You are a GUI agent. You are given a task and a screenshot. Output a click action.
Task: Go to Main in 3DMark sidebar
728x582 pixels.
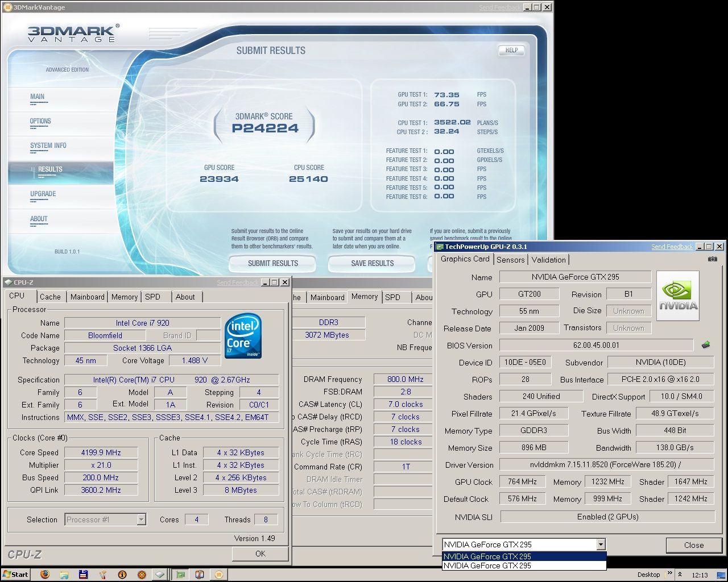(60, 99)
